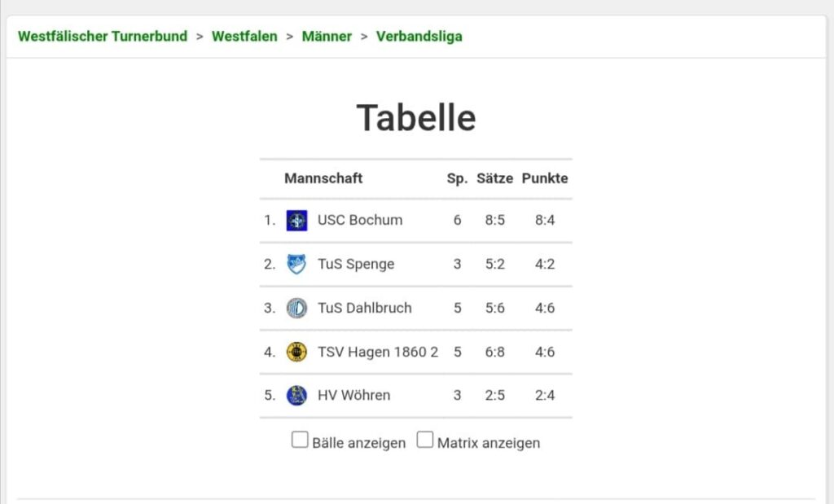Open TSV Hagen 1860 2 team name
The height and width of the screenshot is (504, 834).
[378, 352]
